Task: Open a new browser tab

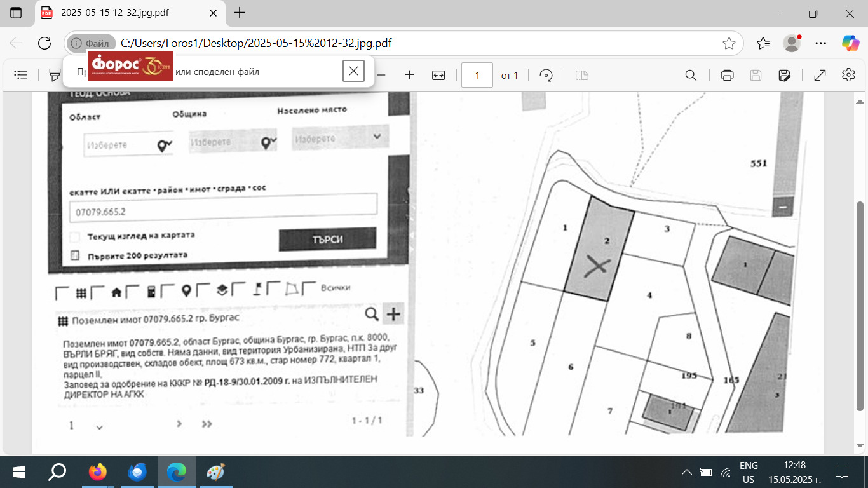Action: [x=240, y=13]
